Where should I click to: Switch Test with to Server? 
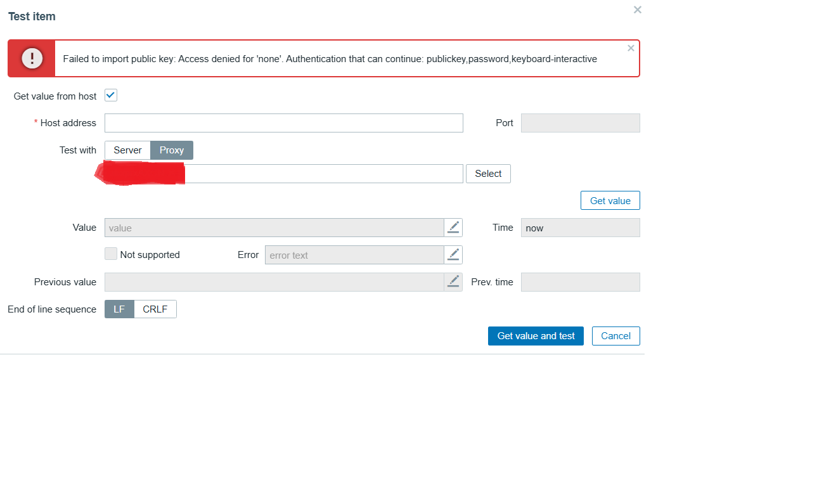[127, 150]
